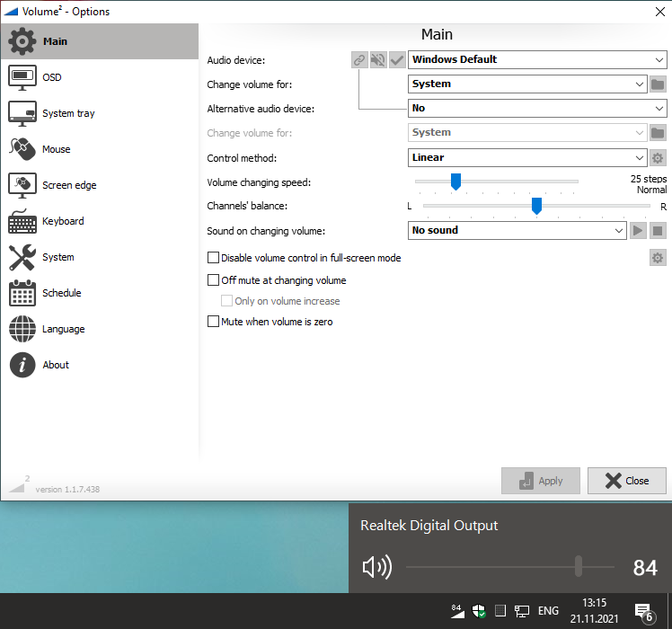The height and width of the screenshot is (629, 672).
Task: Open the Control method Linear dropdown
Action: pyautogui.click(x=527, y=158)
